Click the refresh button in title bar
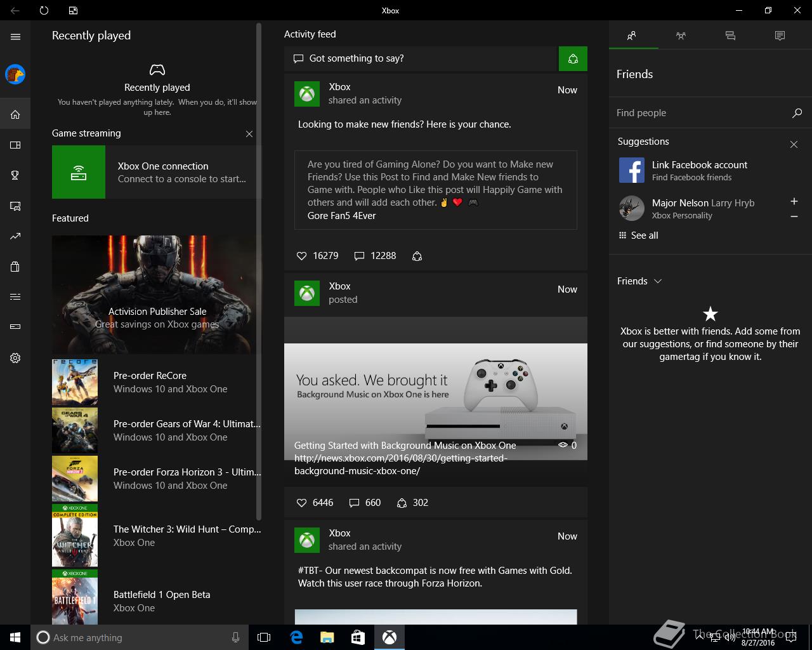The width and height of the screenshot is (812, 650). coord(44,10)
